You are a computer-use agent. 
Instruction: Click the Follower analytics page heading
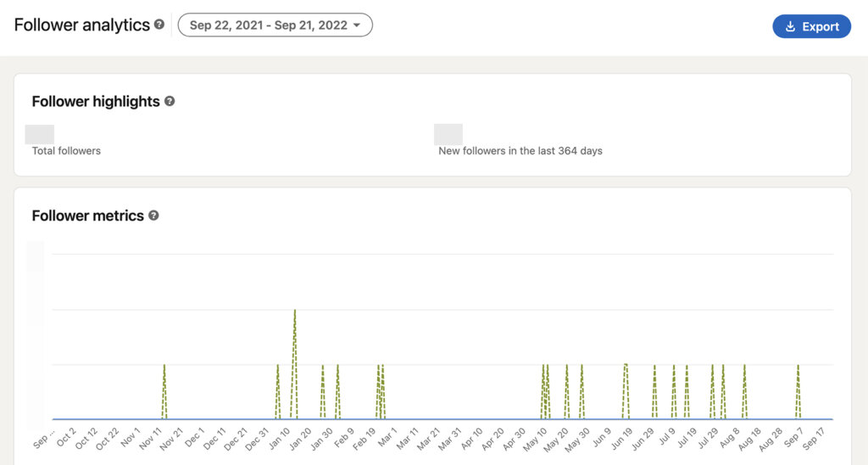click(x=82, y=25)
